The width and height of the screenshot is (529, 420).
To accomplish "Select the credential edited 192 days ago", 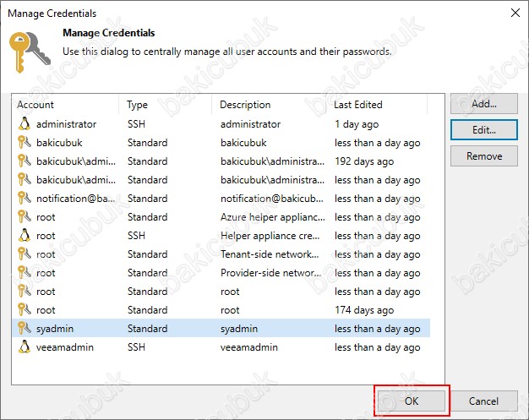I will (221, 161).
